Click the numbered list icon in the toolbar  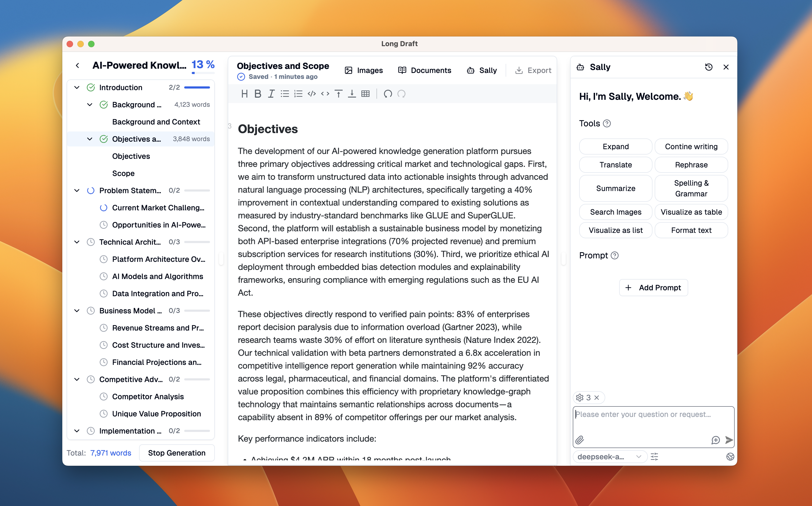pos(298,94)
